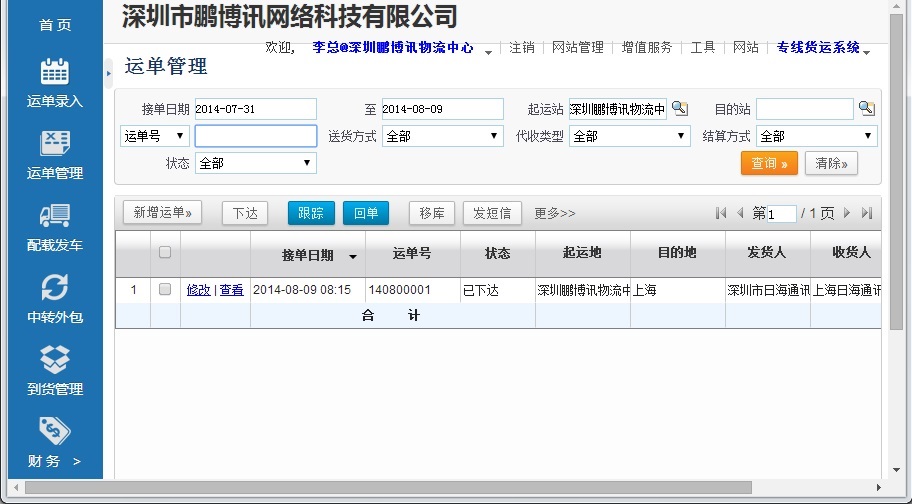Click the page number input box

tap(782, 214)
